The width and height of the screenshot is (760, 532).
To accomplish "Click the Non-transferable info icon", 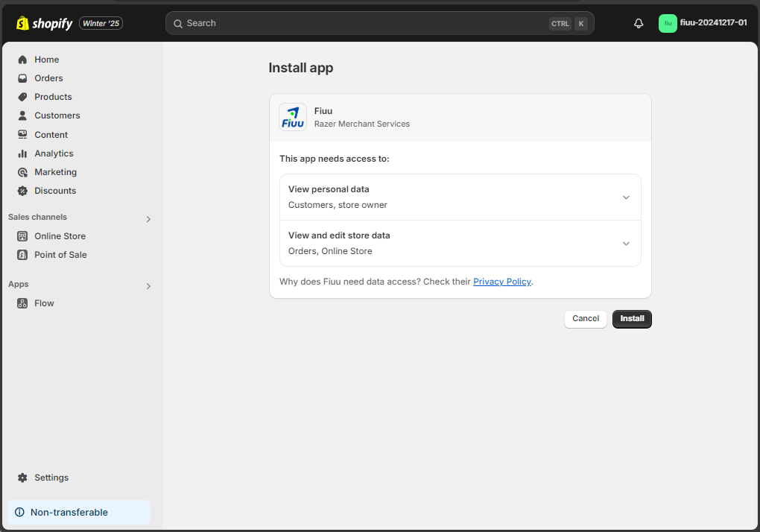I will click(x=19, y=512).
